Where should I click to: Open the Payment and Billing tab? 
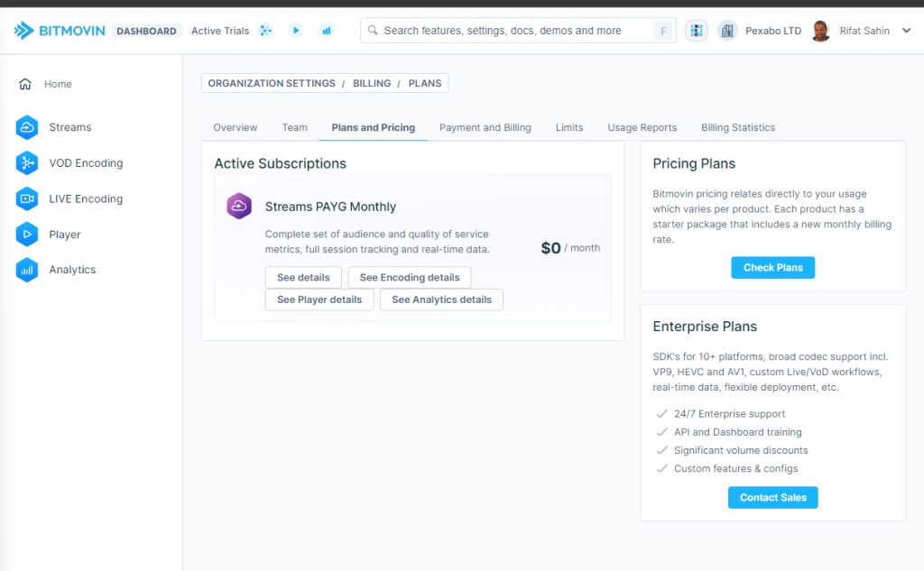485,127
